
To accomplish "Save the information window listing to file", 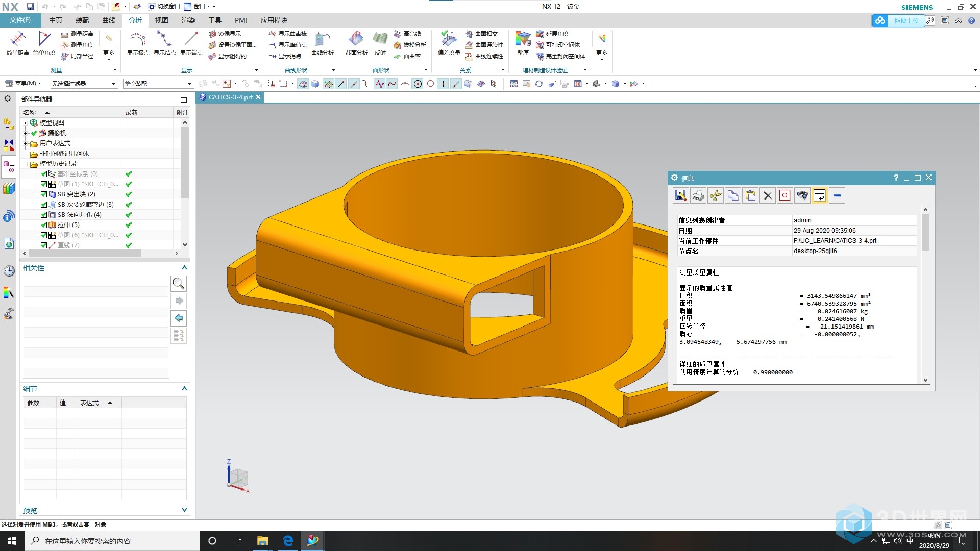I will coord(680,195).
